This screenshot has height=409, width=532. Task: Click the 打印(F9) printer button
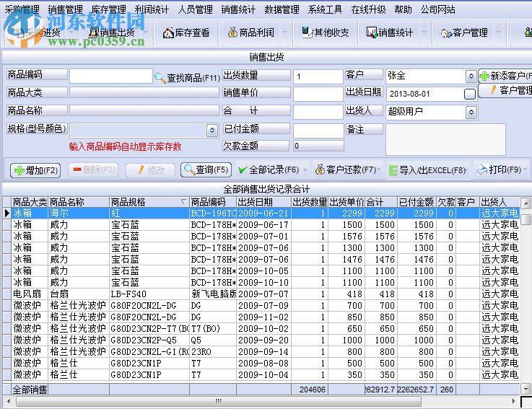[500, 170]
